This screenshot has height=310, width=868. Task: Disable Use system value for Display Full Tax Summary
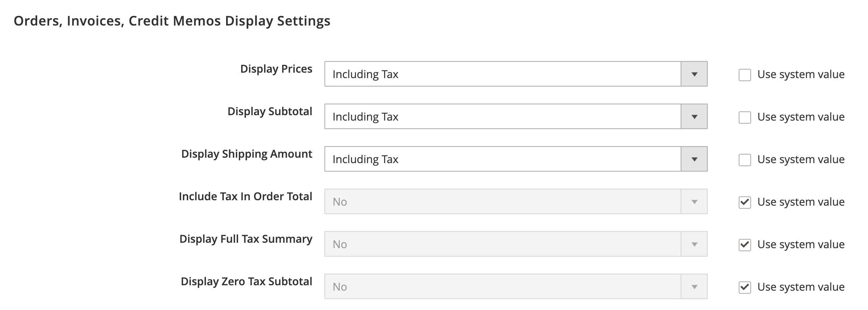pyautogui.click(x=745, y=244)
